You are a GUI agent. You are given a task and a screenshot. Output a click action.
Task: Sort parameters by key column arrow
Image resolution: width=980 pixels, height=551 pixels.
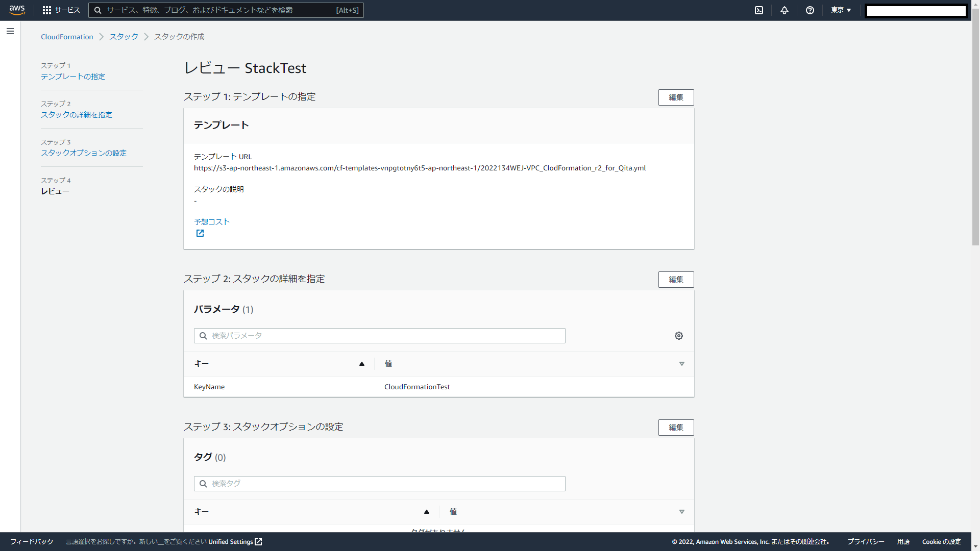(x=362, y=364)
